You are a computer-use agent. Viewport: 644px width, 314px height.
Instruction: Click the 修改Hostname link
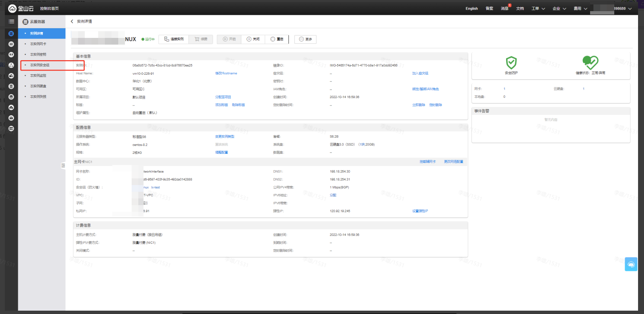pos(226,73)
